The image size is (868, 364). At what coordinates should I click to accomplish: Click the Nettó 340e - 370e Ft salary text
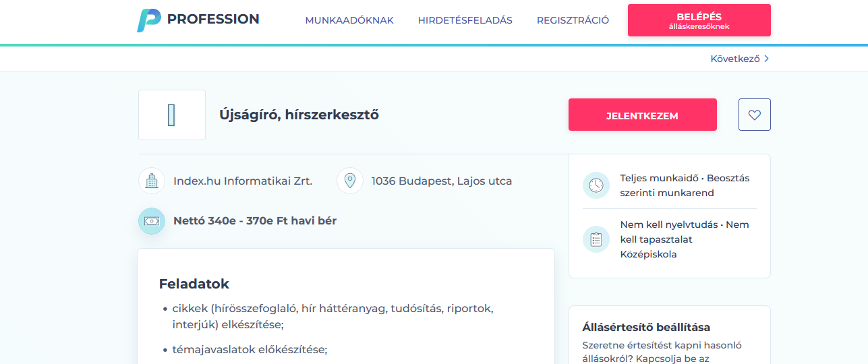(x=255, y=220)
